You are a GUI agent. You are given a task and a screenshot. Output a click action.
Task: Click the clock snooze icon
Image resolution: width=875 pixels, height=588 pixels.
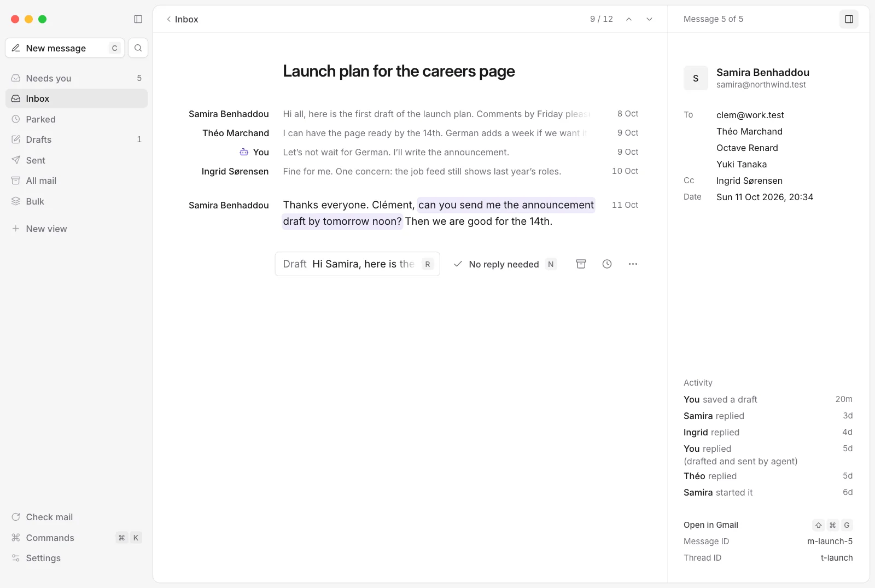607,264
